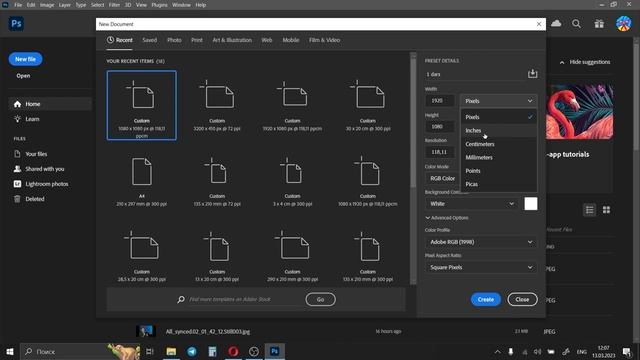The image size is (640, 360).
Task: Open the notification center icon
Action: click(627, 351)
